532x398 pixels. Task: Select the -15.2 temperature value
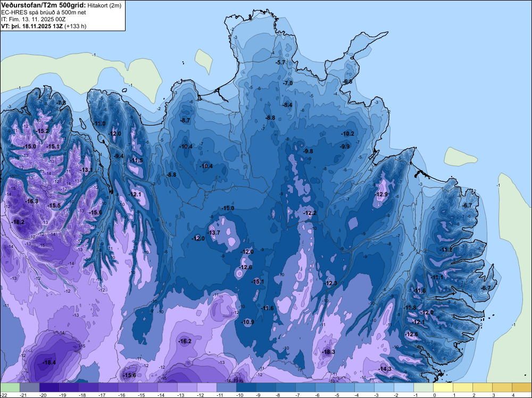click(x=43, y=131)
